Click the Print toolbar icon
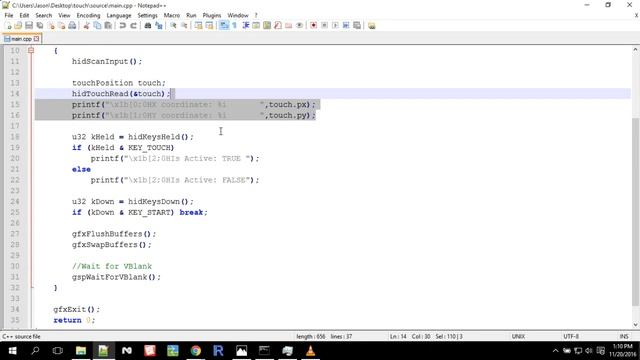 tap(72, 25)
